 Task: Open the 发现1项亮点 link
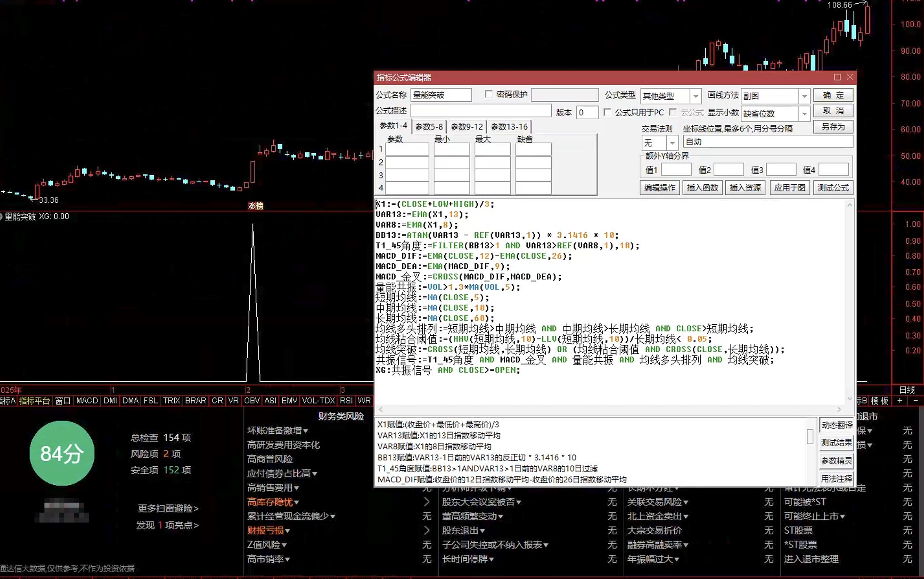[167, 525]
